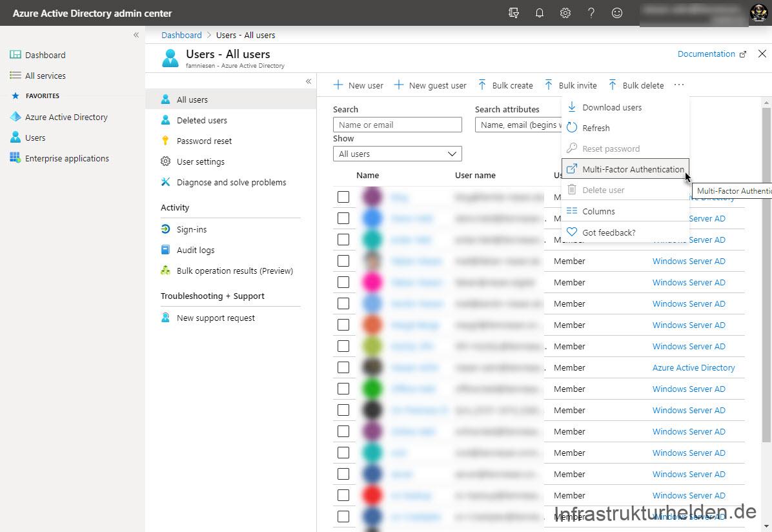Click the vertical scrollbar of user list
The height and width of the screenshot is (532, 772).
point(766,274)
